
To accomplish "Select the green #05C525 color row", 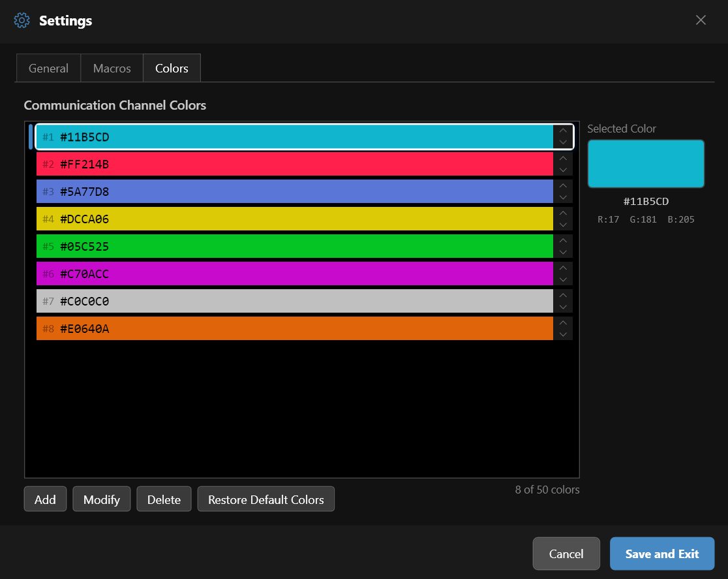I will [294, 247].
